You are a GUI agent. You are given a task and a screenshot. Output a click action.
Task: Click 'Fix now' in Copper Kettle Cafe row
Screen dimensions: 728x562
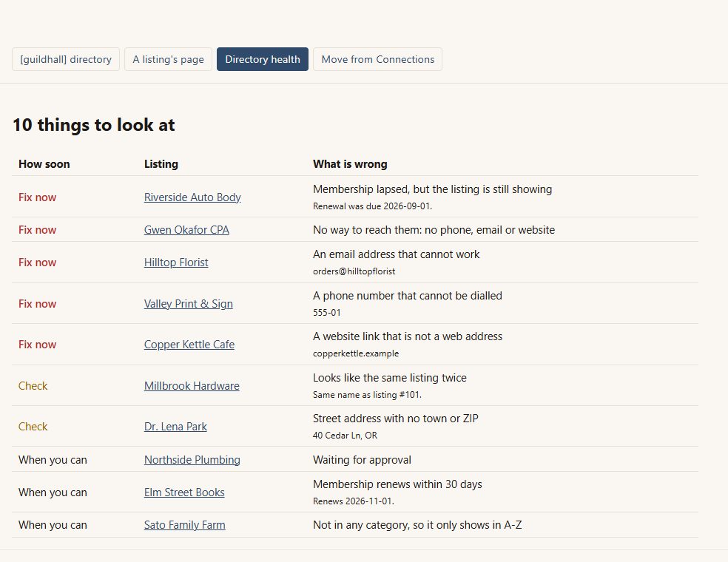click(x=37, y=345)
